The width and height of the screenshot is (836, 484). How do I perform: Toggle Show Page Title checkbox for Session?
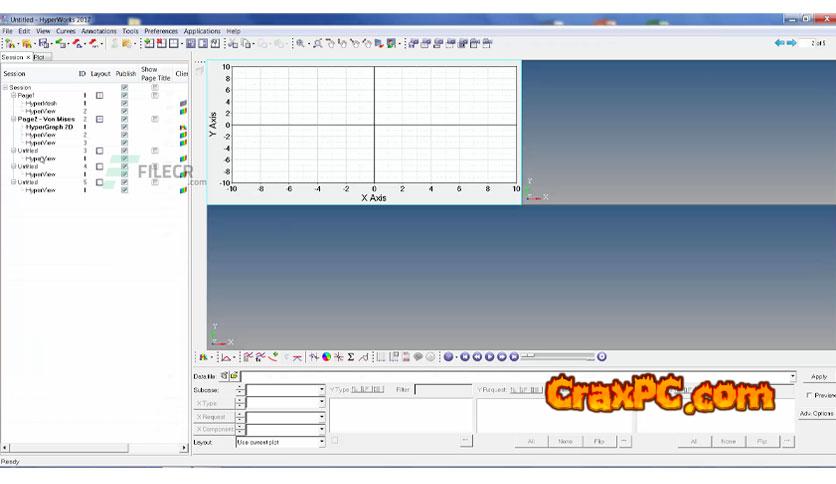[x=154, y=87]
